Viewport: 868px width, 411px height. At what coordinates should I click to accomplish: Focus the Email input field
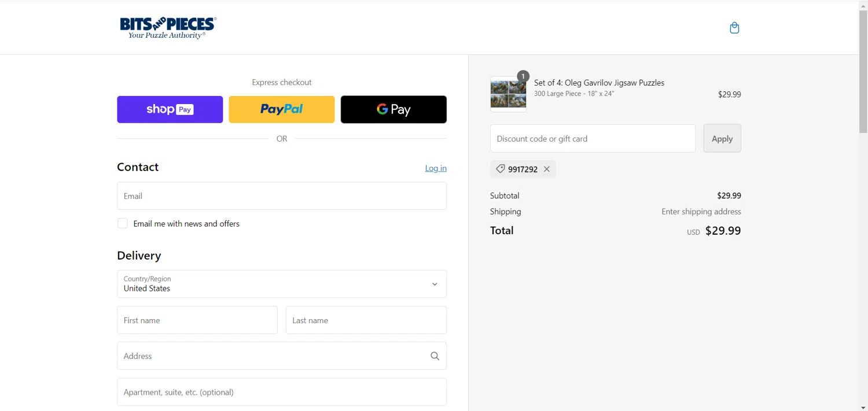point(282,196)
